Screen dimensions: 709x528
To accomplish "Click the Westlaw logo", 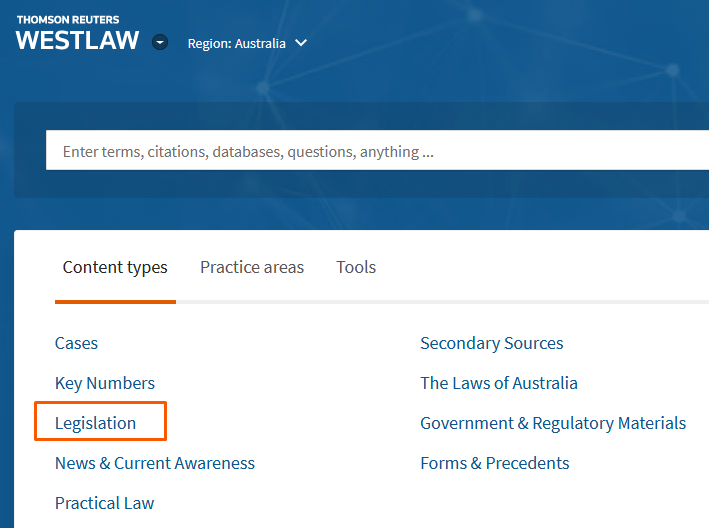I will tap(77, 41).
